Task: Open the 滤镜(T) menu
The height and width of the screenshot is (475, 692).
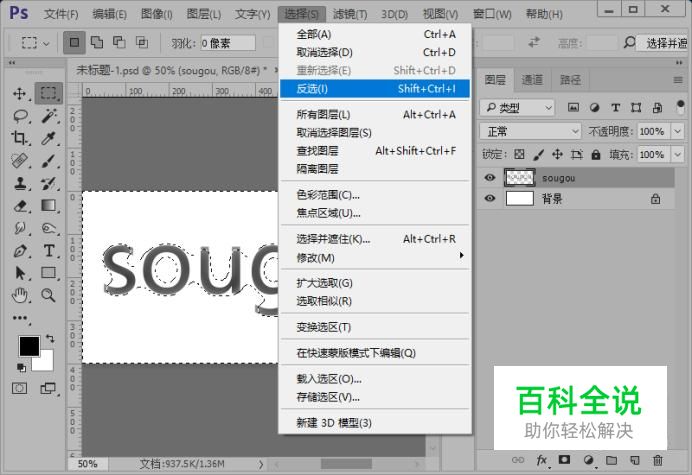Action: 350,14
